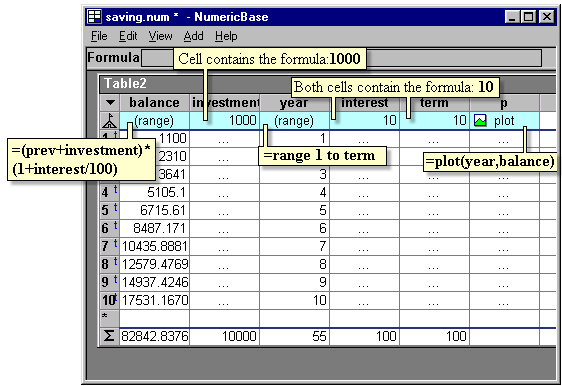The height and width of the screenshot is (386, 562).
Task: Open the table header dropdown arrow
Action: [x=110, y=103]
